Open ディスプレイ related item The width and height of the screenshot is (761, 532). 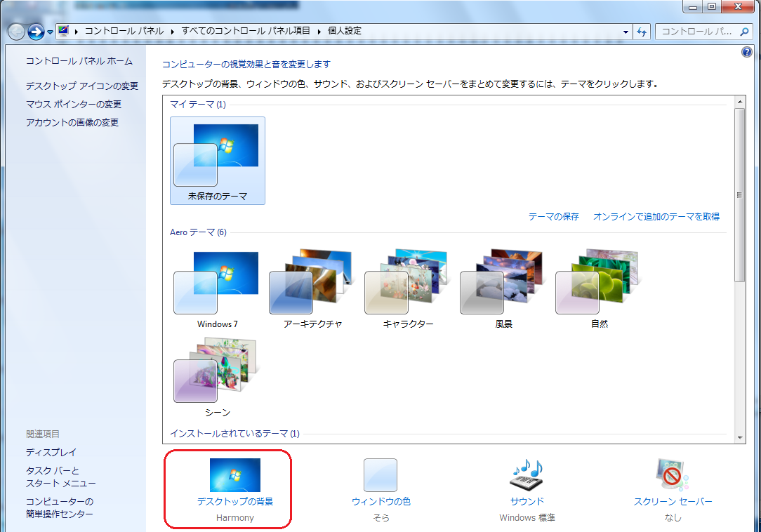click(x=51, y=453)
